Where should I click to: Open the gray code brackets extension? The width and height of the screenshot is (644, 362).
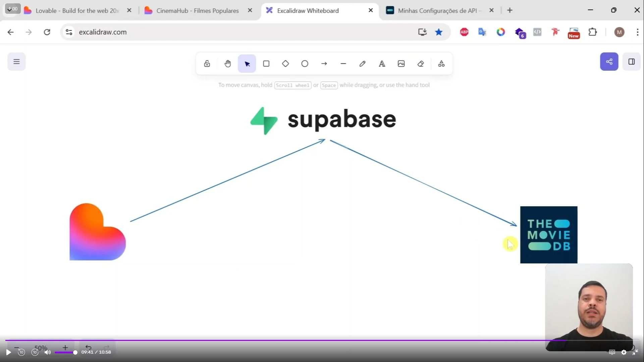point(537,32)
